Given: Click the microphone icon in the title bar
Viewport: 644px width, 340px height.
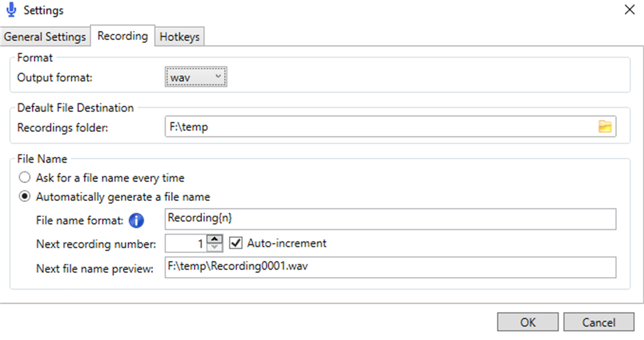Looking at the screenshot, I should [x=11, y=9].
